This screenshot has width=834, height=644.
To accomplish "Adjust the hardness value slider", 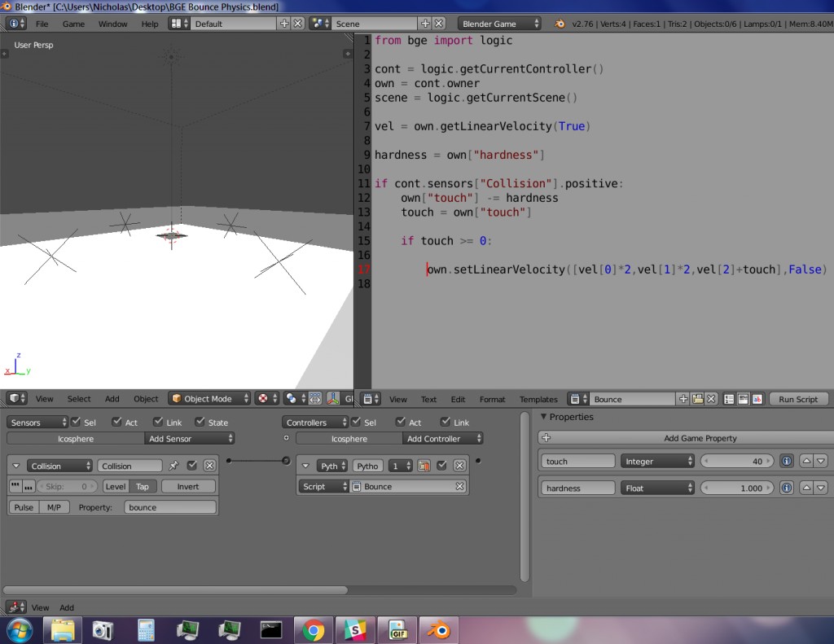I will pos(735,487).
